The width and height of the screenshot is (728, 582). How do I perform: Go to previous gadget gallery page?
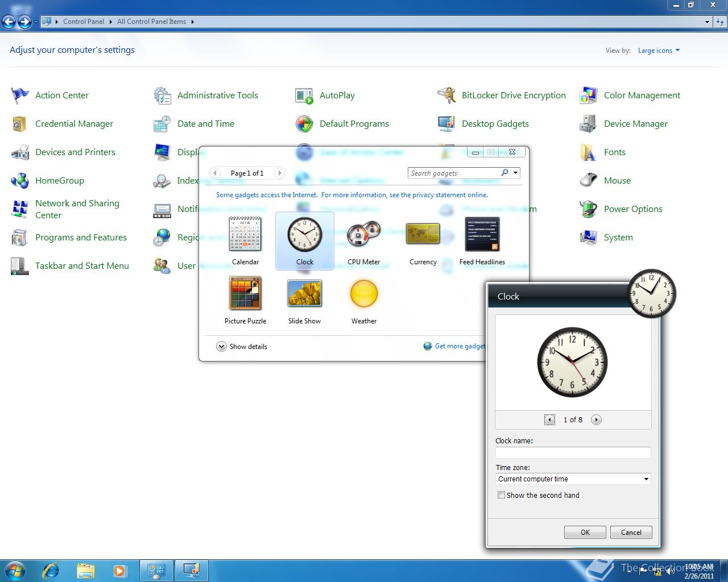pyautogui.click(x=215, y=173)
